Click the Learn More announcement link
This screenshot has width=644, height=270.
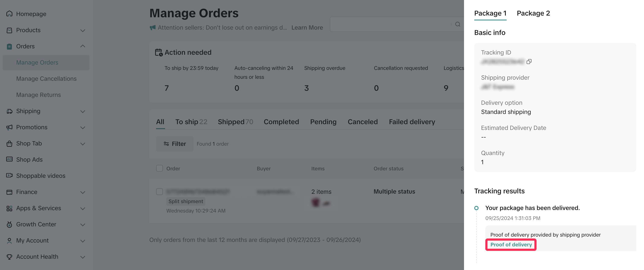click(x=307, y=27)
